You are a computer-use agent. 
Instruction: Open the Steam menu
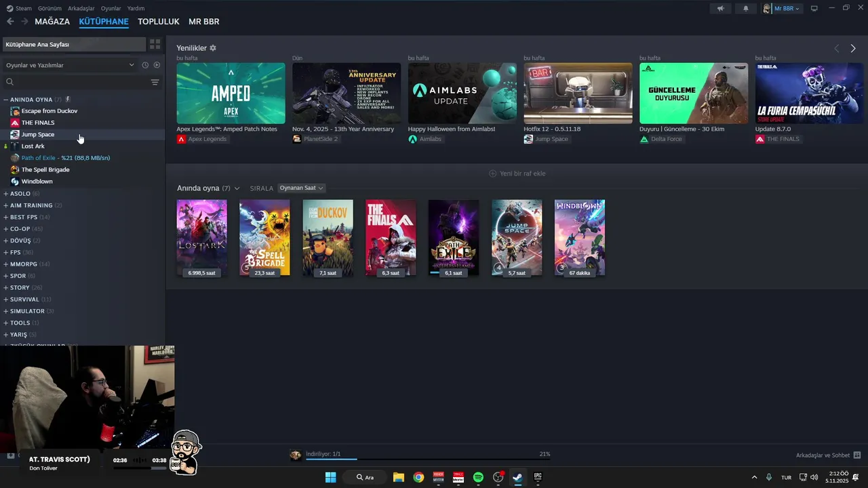coord(19,8)
